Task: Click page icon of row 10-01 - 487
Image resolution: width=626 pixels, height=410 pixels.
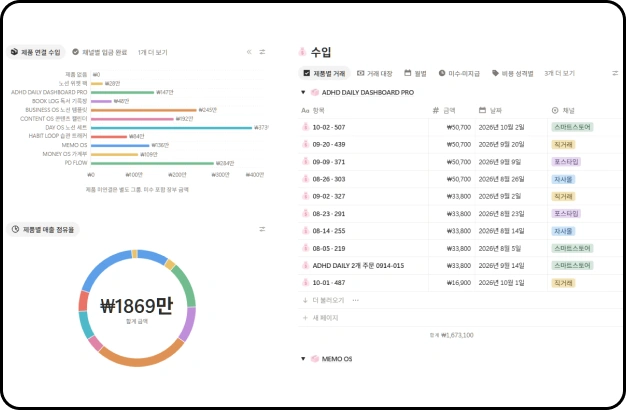Action: 305,283
